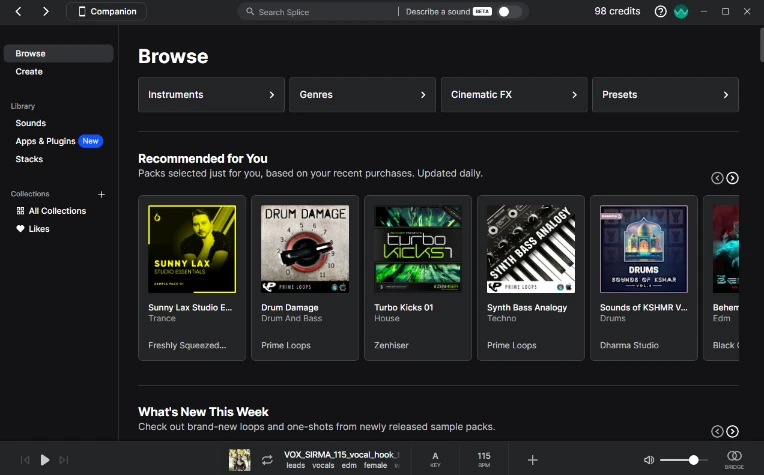Screen dimensions: 764x475
Task: Skip to the next sample
Action: (x=64, y=460)
